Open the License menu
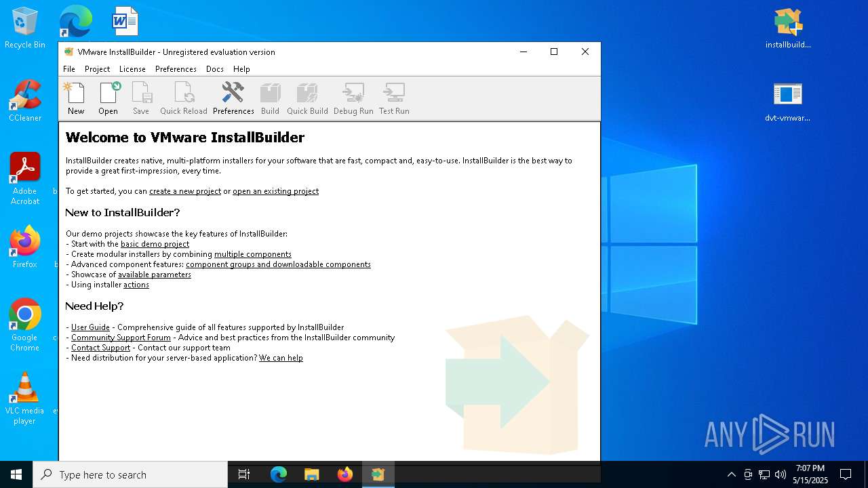Image resolution: width=868 pixels, height=488 pixels. (x=132, y=69)
